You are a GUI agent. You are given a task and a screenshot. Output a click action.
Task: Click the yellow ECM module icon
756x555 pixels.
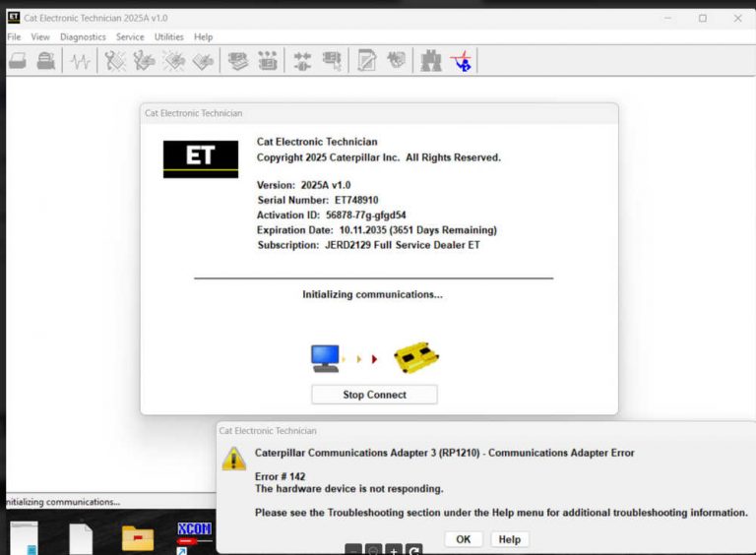(416, 357)
